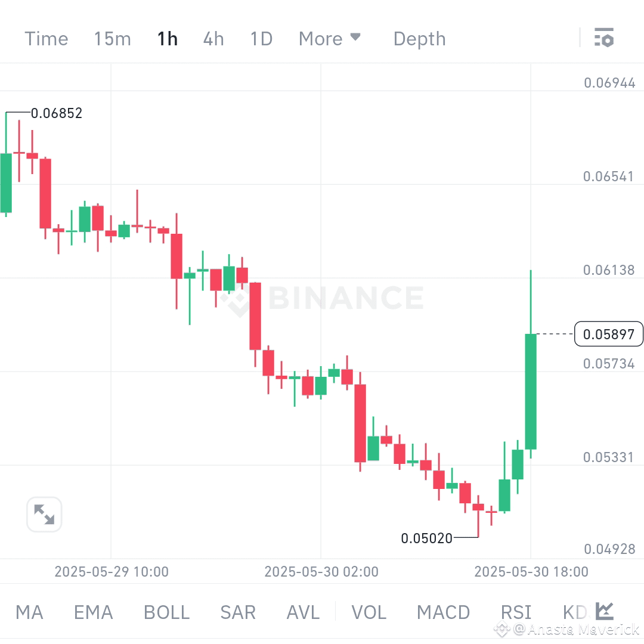The image size is (644, 644).
Task: Apply the MA indicator
Action: (x=29, y=612)
